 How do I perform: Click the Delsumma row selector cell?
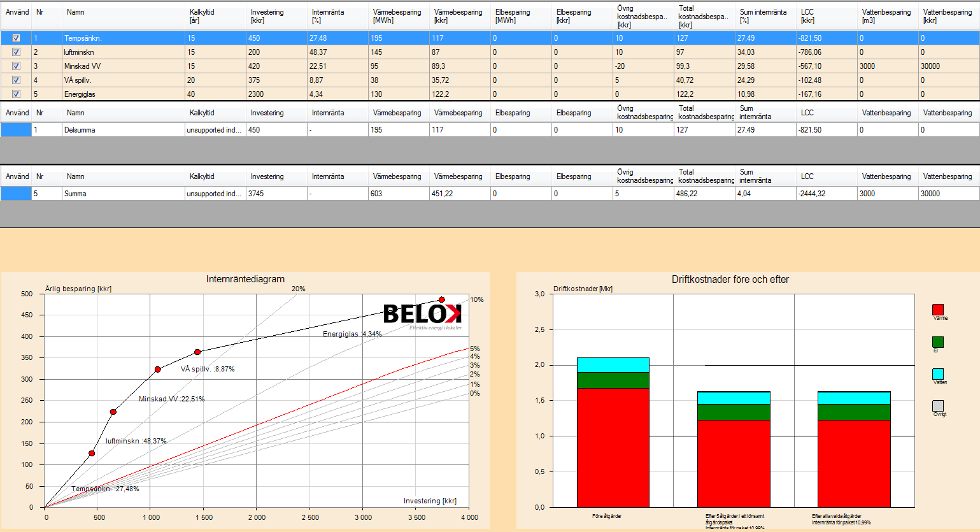tap(16, 130)
